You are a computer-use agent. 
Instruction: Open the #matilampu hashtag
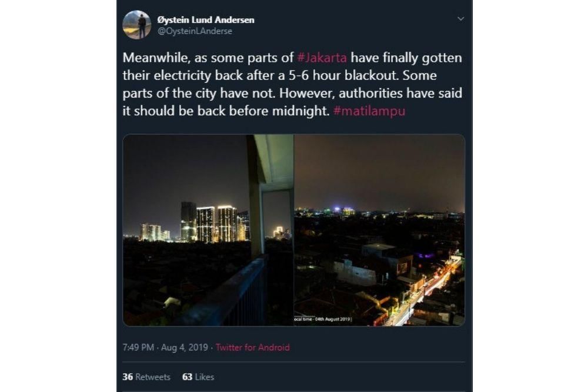tap(369, 112)
